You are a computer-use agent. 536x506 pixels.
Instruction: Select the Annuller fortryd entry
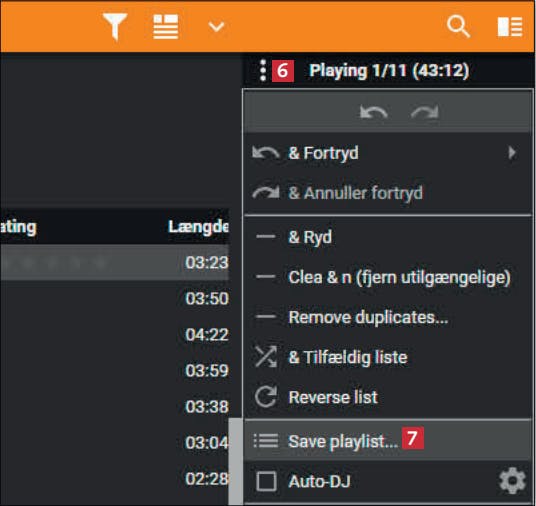click(388, 193)
